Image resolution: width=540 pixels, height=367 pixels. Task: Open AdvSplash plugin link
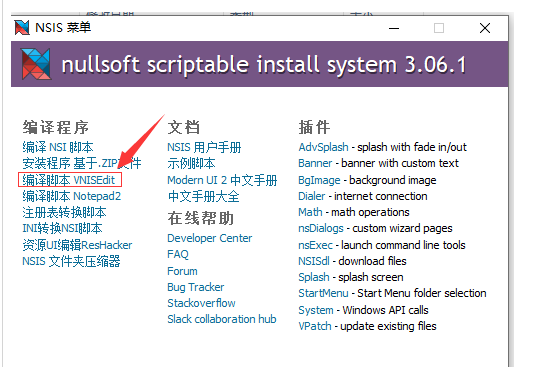click(323, 147)
